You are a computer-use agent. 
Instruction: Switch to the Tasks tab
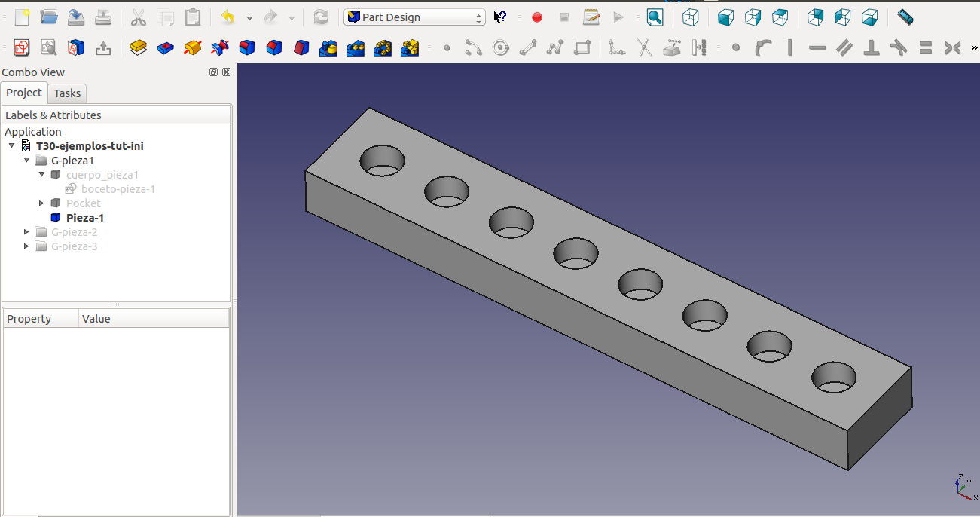67,93
